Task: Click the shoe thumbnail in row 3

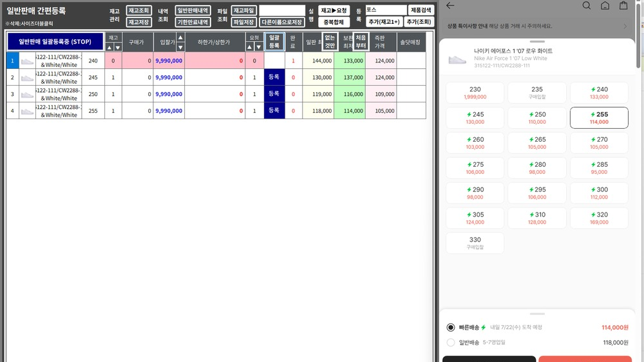Action: 27,95
